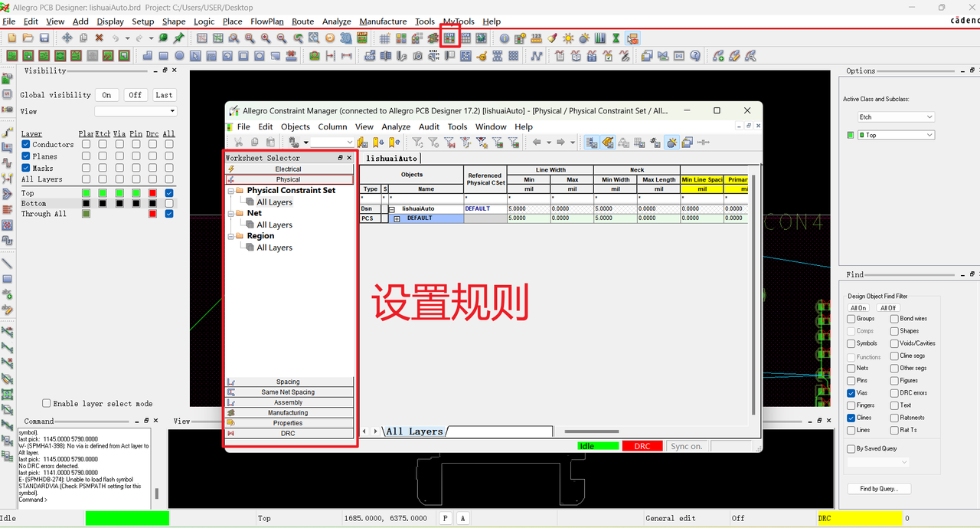Expand the DEFAULT PCS row
980x528 pixels.
[397, 218]
